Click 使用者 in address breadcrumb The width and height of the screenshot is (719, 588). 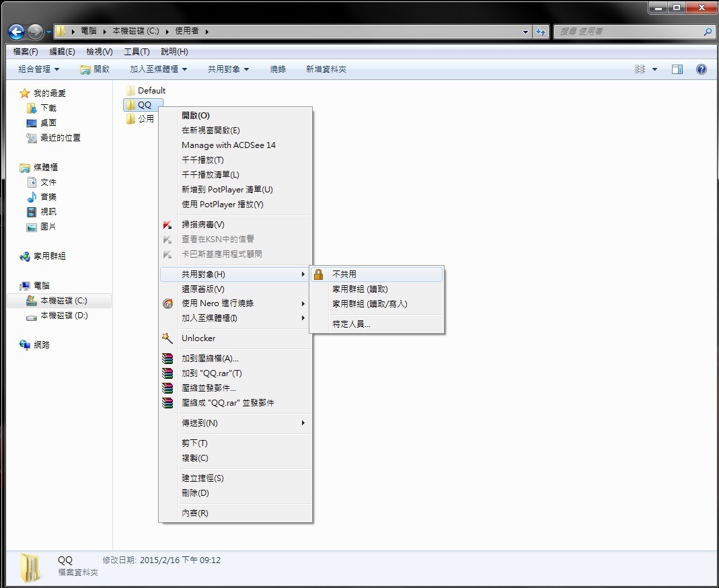point(186,31)
